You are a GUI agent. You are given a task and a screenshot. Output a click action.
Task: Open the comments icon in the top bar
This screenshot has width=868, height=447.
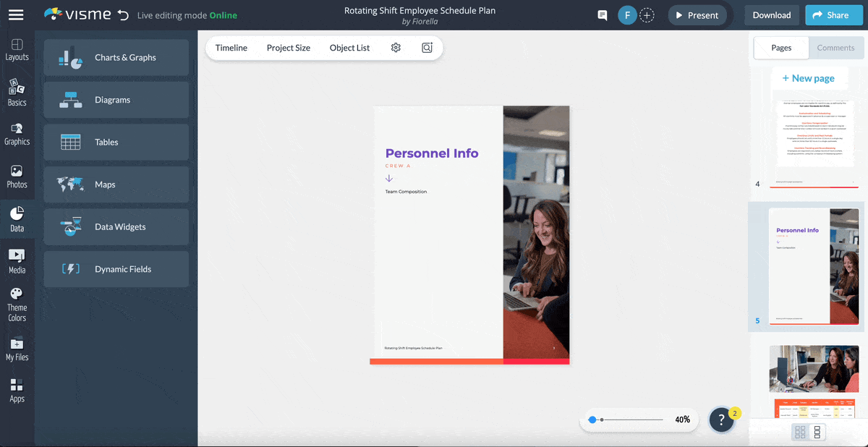602,14
